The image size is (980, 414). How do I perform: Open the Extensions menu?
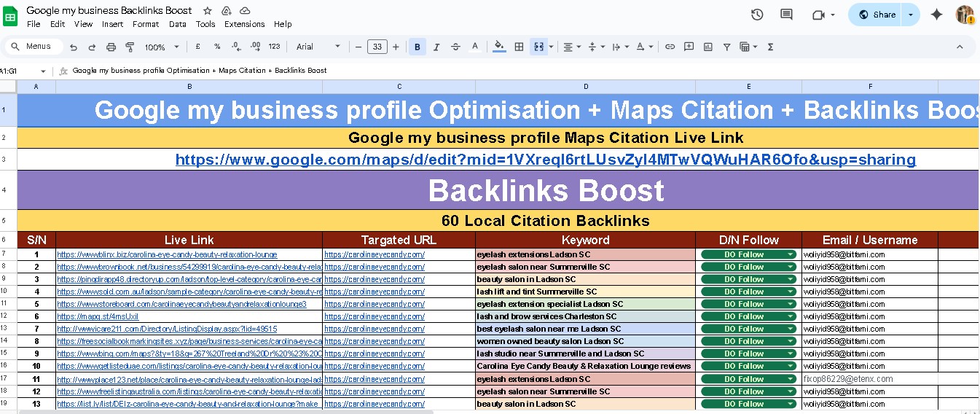[244, 24]
